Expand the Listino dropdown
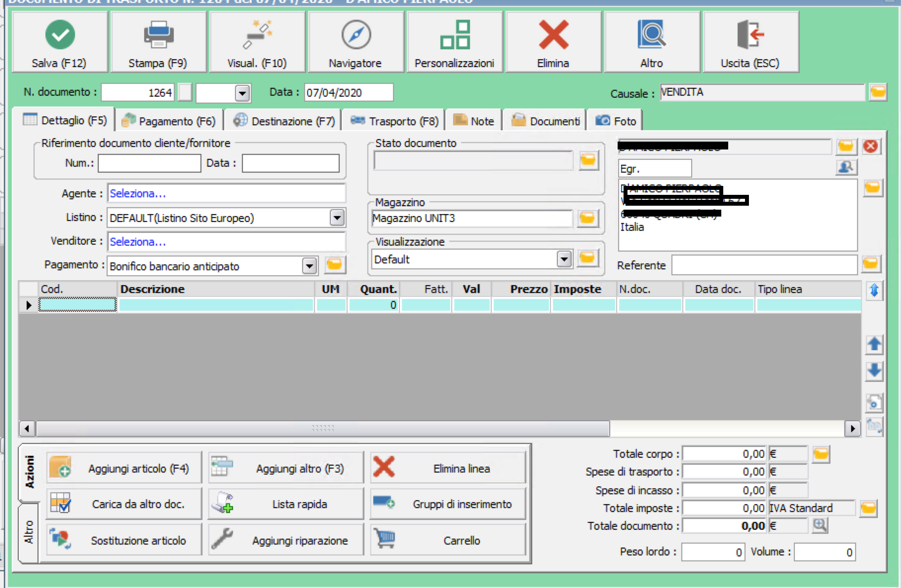 [337, 218]
